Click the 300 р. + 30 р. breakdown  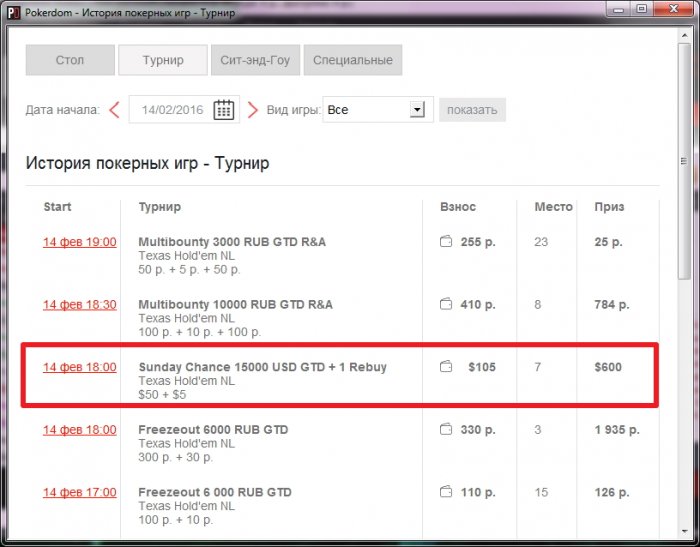pyautogui.click(x=175, y=457)
